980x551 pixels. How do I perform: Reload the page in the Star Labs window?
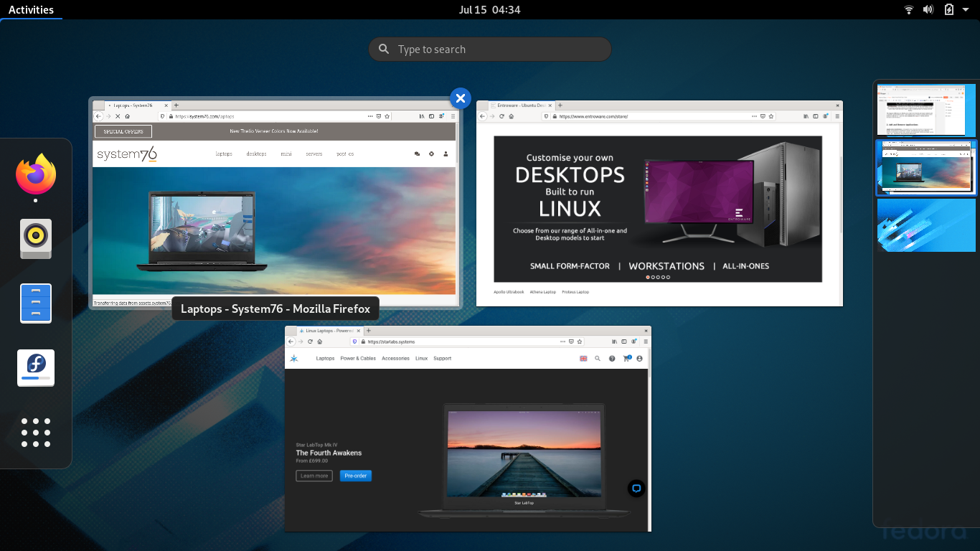click(x=310, y=342)
